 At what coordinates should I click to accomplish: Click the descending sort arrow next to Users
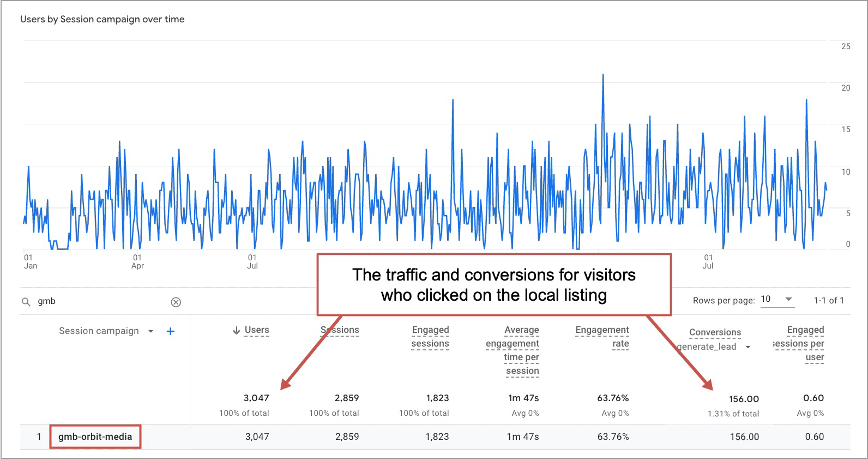tap(237, 330)
